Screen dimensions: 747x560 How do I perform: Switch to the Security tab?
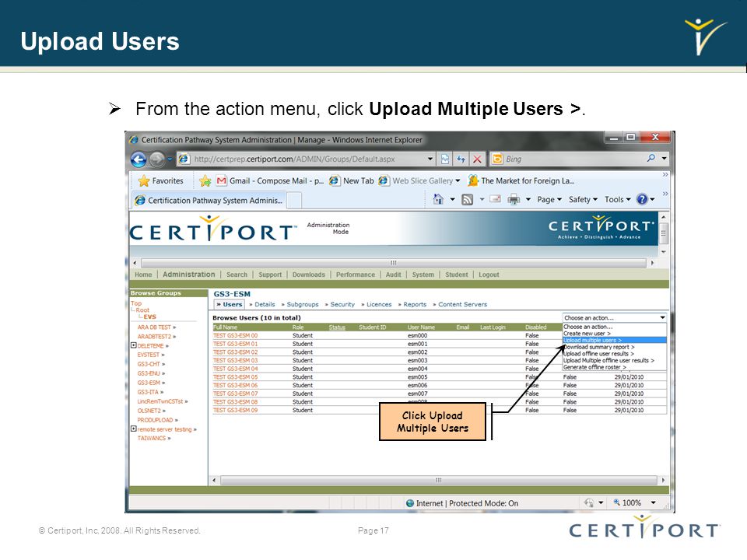(342, 304)
